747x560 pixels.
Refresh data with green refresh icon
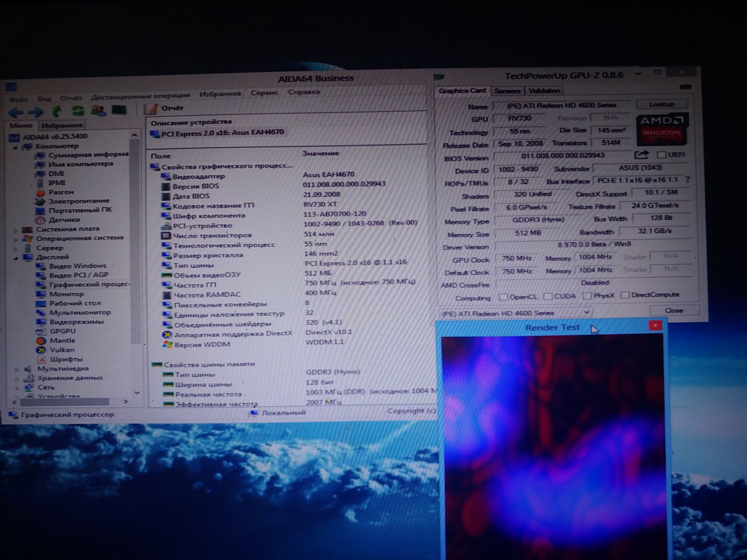click(78, 111)
